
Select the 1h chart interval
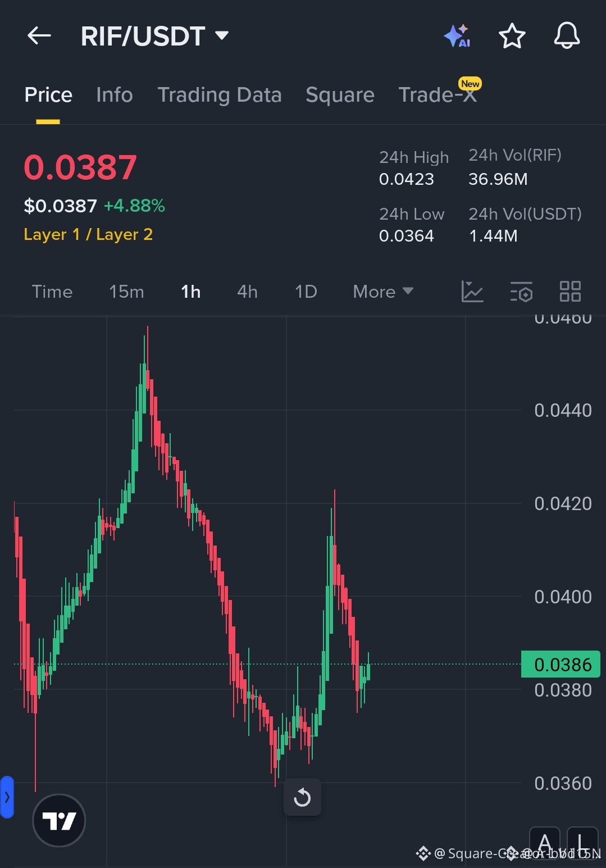click(191, 292)
